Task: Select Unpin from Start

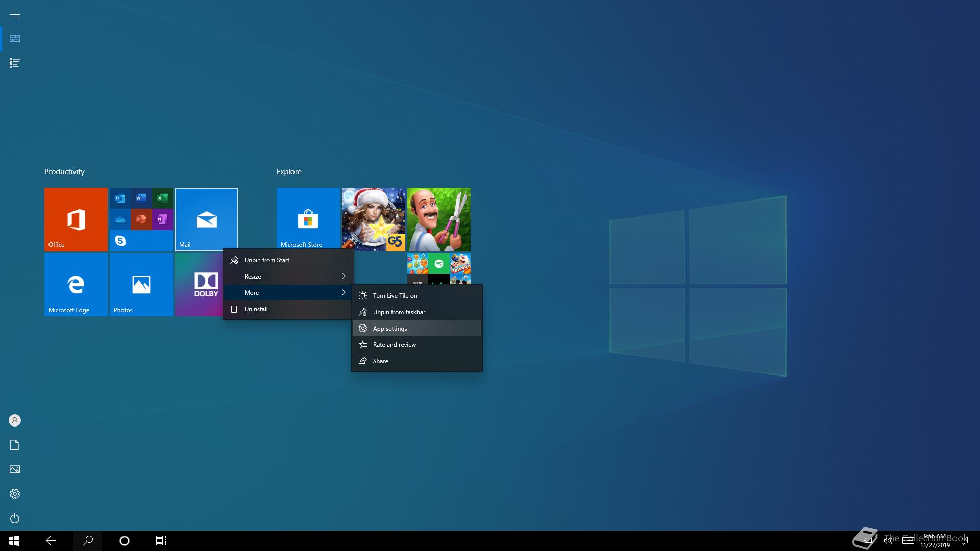Action: [x=288, y=260]
